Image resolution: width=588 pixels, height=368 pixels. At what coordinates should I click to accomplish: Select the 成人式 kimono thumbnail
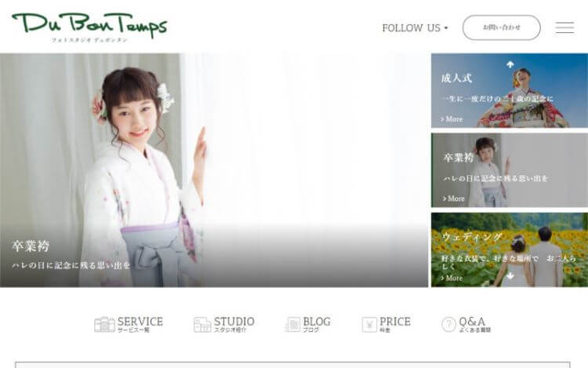point(510,90)
